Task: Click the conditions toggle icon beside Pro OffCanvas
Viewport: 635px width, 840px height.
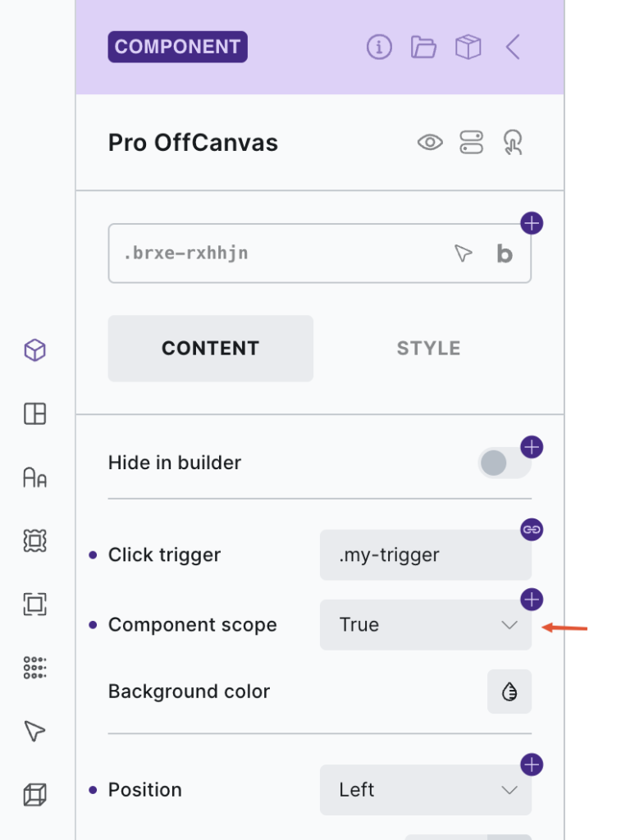Action: tap(473, 143)
